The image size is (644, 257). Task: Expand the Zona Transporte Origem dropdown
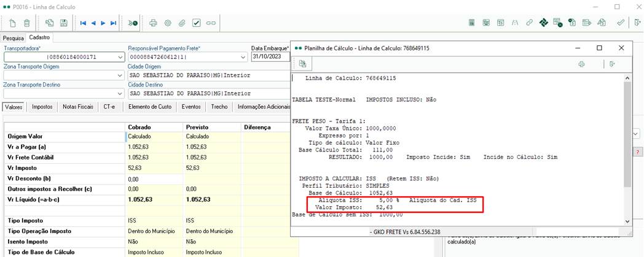pos(120,75)
